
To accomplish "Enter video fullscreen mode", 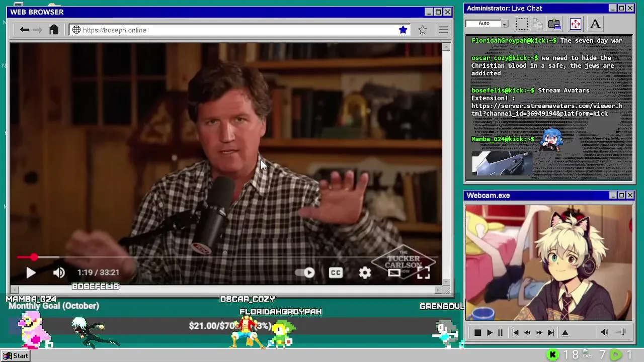I will click(x=423, y=273).
